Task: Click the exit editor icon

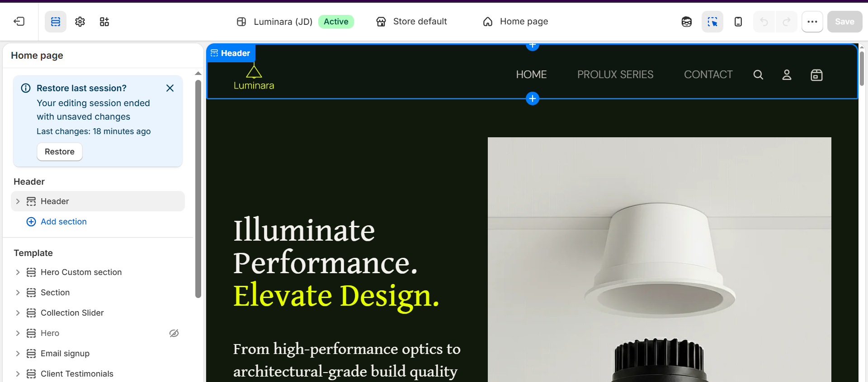Action: tap(19, 21)
